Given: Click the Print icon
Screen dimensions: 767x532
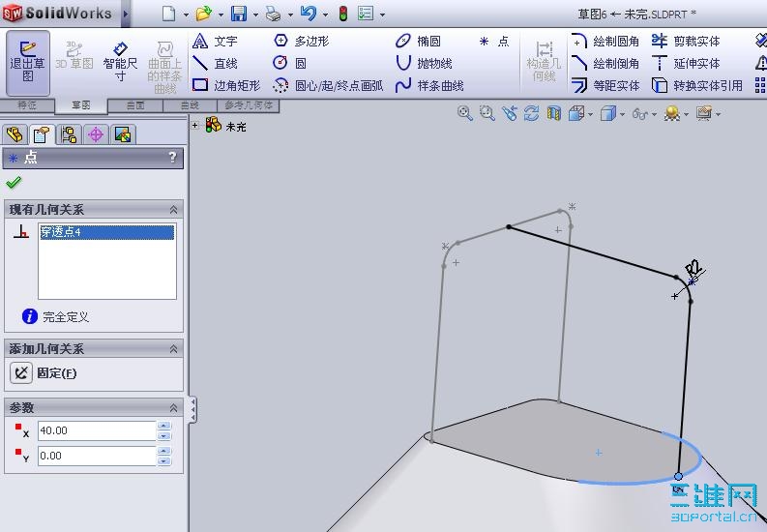Looking at the screenshot, I should [x=273, y=14].
